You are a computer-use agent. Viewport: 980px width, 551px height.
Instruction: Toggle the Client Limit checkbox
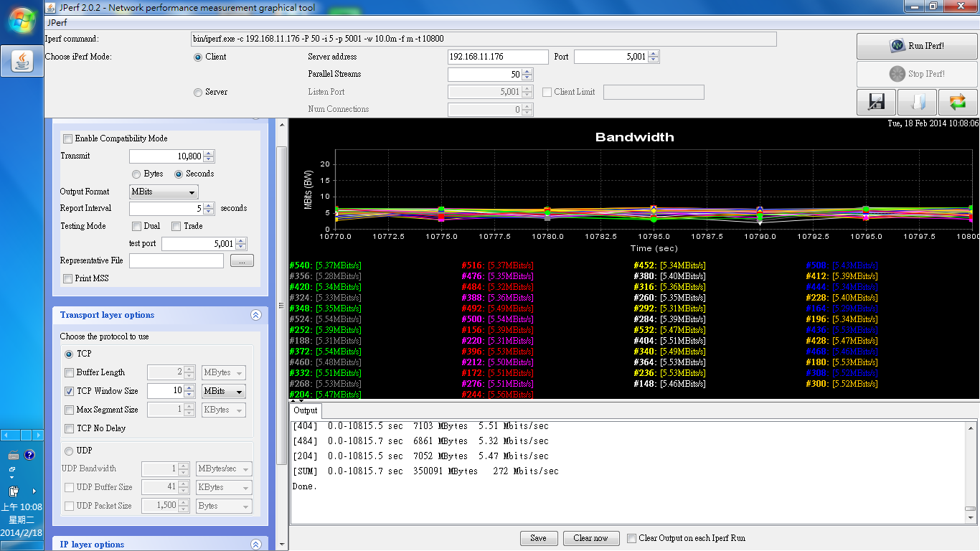(547, 93)
